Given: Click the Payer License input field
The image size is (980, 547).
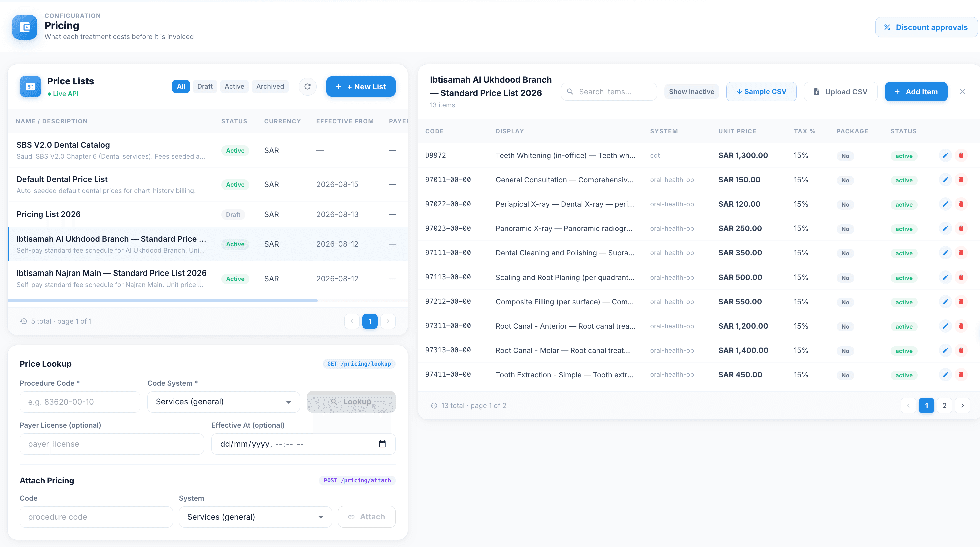Looking at the screenshot, I should point(112,444).
